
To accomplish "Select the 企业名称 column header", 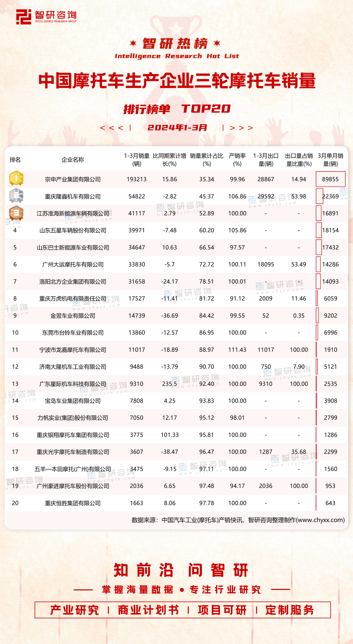I will pyautogui.click(x=73, y=160).
